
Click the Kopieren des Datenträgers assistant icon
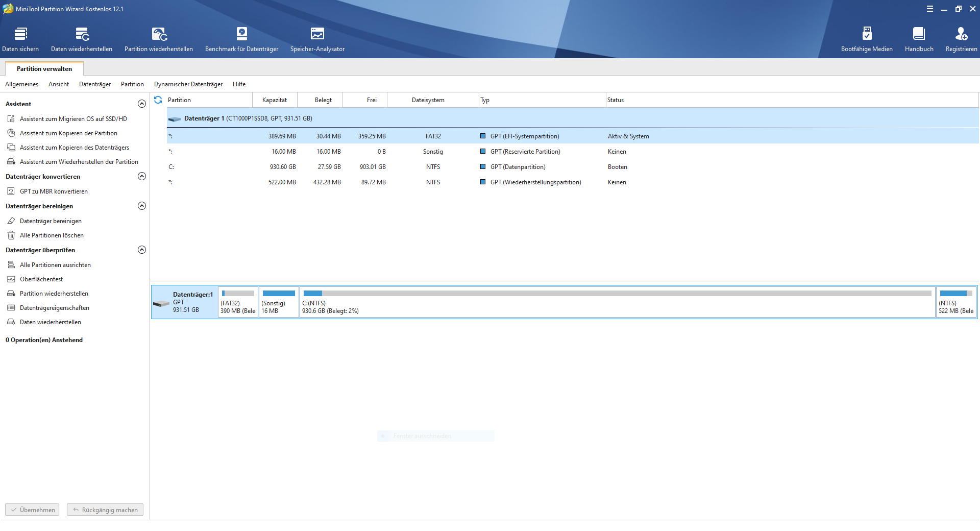11,148
